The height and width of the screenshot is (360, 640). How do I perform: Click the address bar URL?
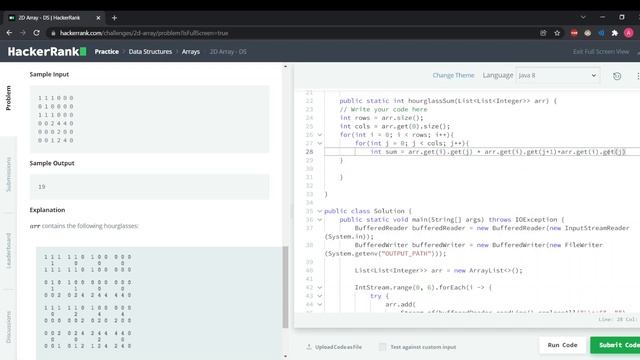click(144, 33)
